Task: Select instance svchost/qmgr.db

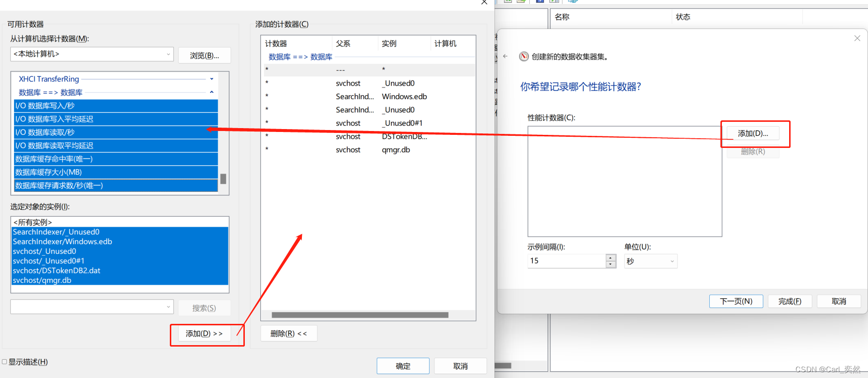Action: 120,280
